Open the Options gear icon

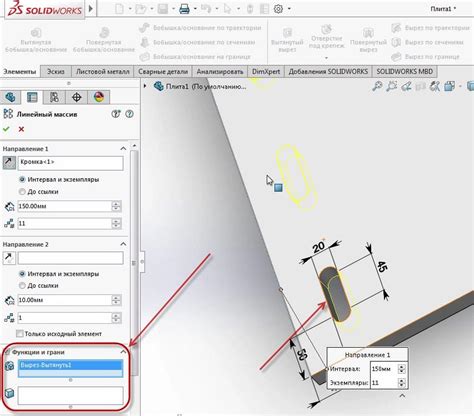click(x=278, y=9)
